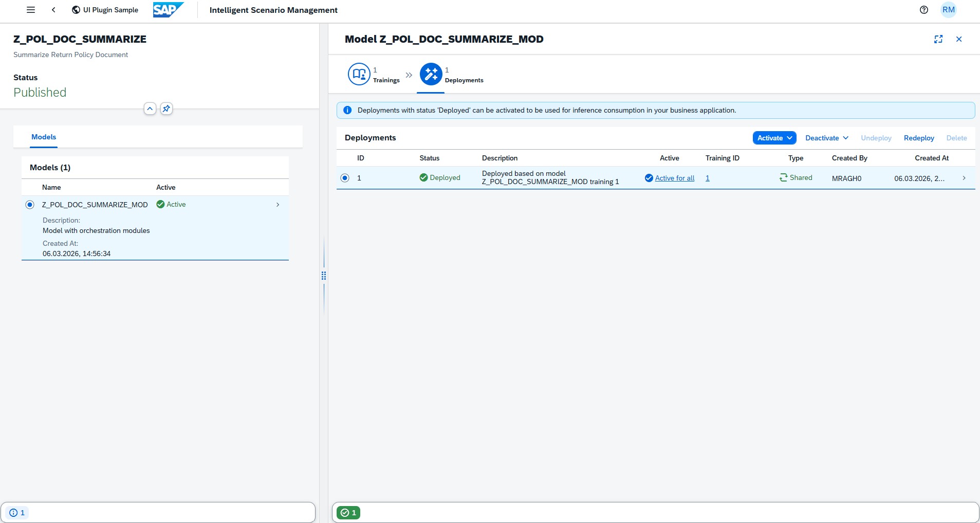
Task: Close the model detail panel
Action: pos(959,39)
